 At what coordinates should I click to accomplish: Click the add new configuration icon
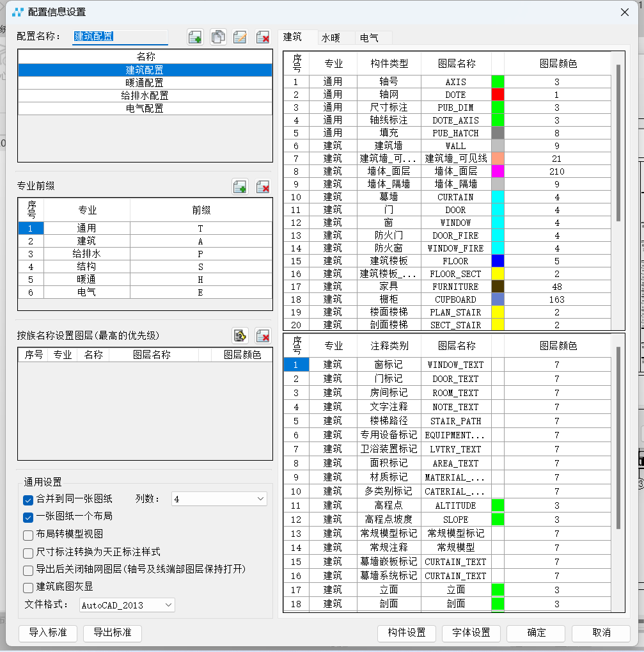[196, 37]
